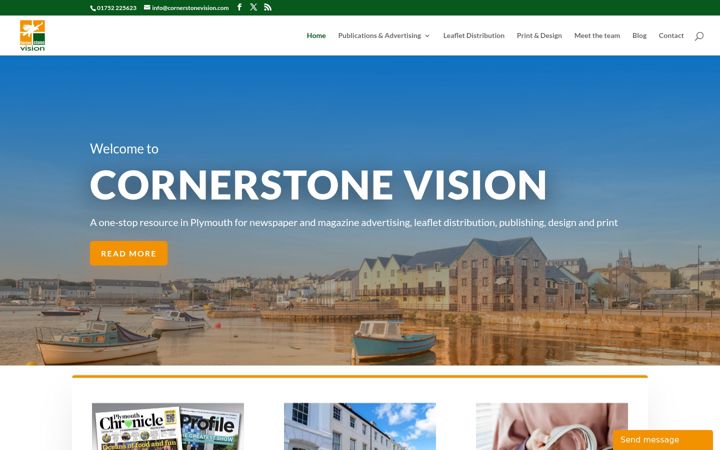720x450 pixels.
Task: Open the Plymouth Chronicle newspapers thumbnail
Action: [168, 427]
